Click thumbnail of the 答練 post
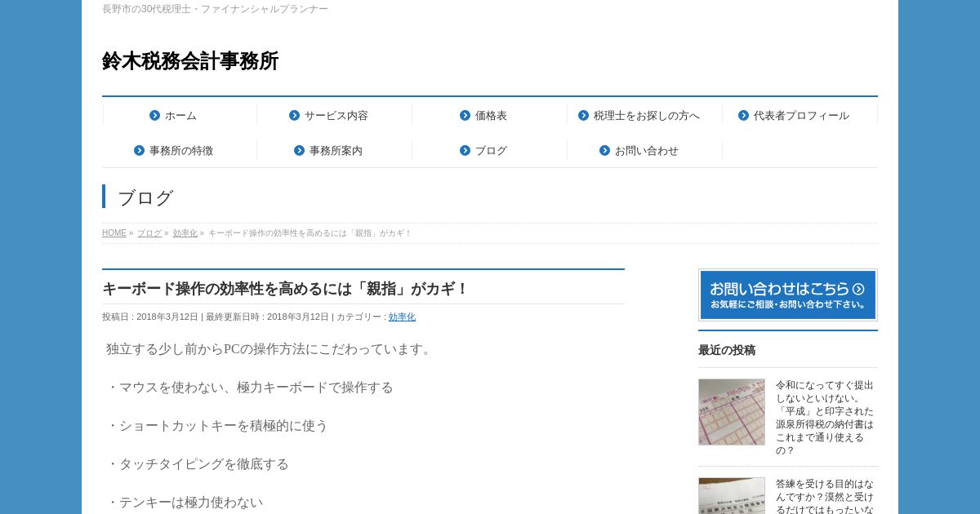Viewport: 980px width, 514px height. point(732,496)
